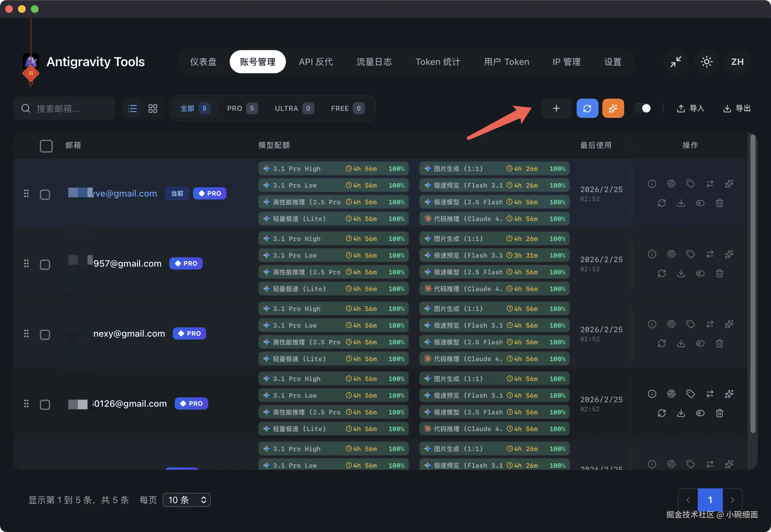Click the shrink window mini-mode icon
The height and width of the screenshot is (532, 771).
click(x=676, y=62)
